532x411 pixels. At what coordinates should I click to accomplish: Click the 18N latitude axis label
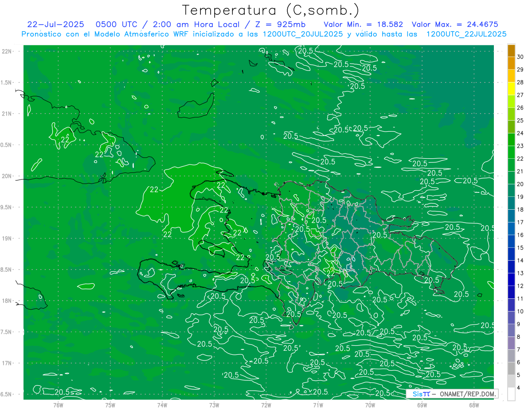pos(6,301)
